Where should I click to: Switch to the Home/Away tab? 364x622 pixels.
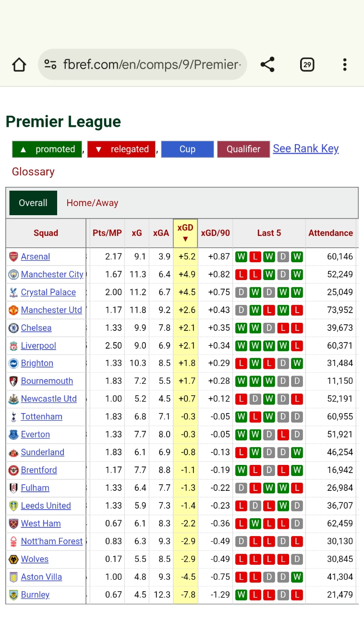(x=92, y=203)
